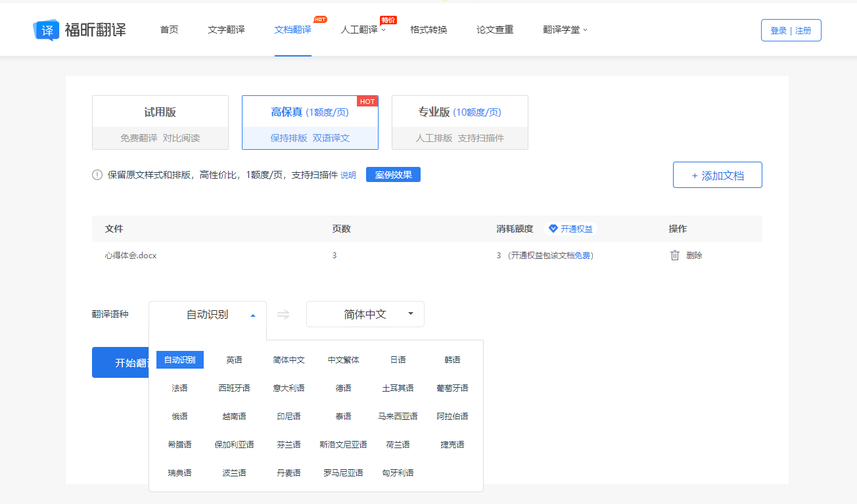This screenshot has width=857, height=504.
Task: Select 英语 in the language list
Action: point(235,360)
